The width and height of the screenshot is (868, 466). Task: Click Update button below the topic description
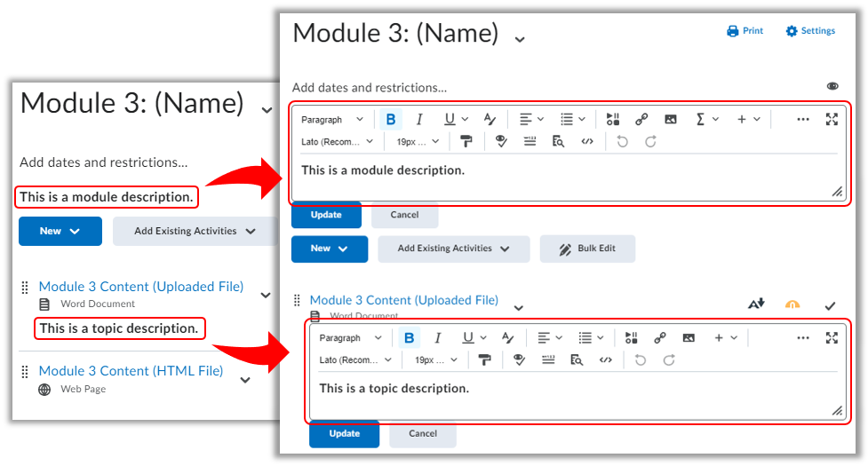pyautogui.click(x=344, y=434)
